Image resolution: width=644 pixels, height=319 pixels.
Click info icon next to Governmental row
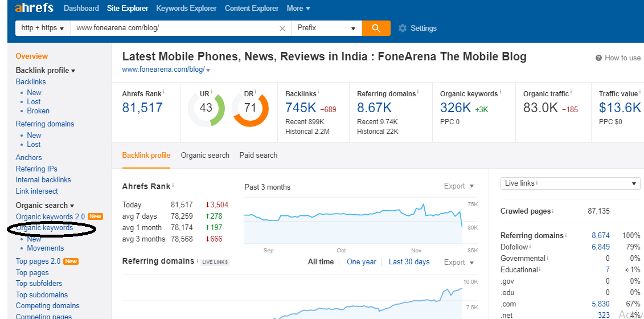[547, 258]
